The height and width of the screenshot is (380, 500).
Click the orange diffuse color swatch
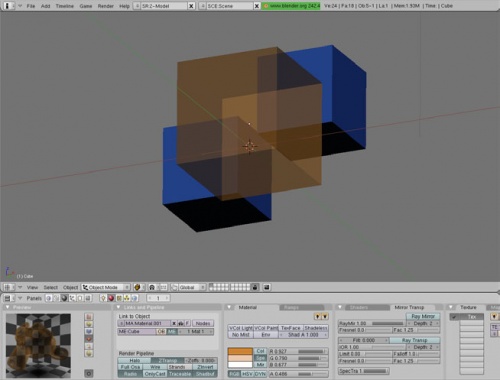click(240, 351)
